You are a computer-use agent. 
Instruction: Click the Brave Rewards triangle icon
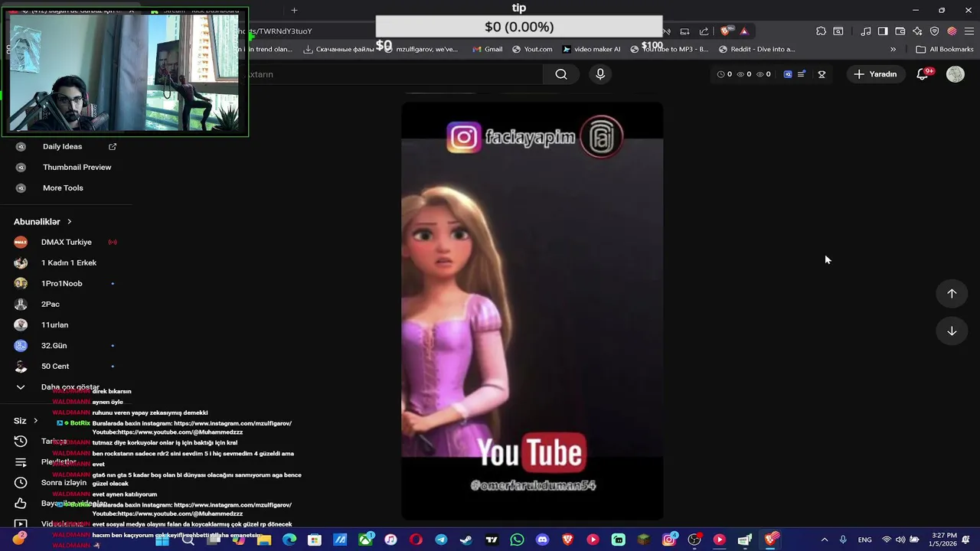[743, 31]
